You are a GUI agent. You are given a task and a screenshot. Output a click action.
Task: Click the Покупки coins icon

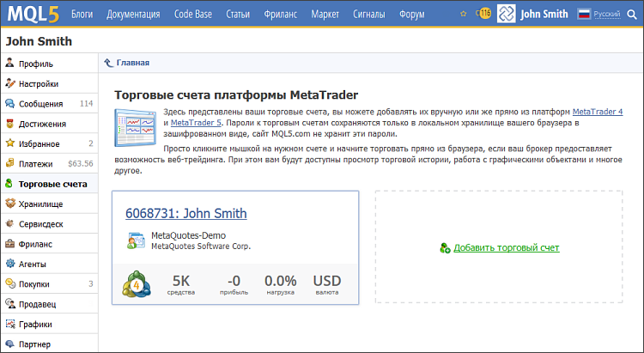pos(9,283)
